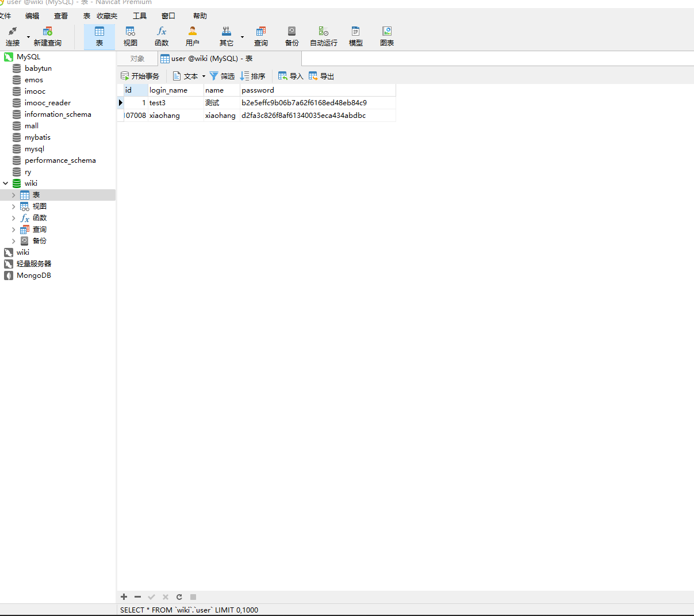Screen dimensions: 694x616
Task: Click the 新建查询 (New Query) icon
Action: click(48, 36)
